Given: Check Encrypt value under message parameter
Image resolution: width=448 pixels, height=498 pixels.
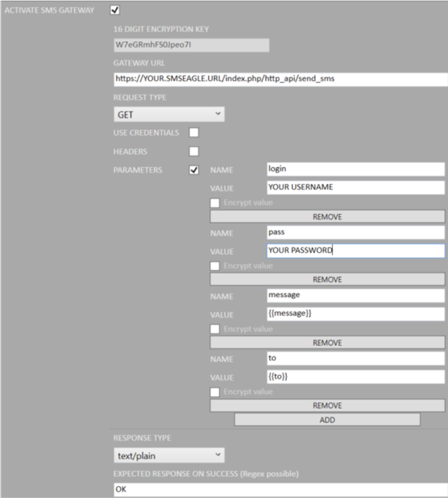Looking at the screenshot, I should 215,329.
